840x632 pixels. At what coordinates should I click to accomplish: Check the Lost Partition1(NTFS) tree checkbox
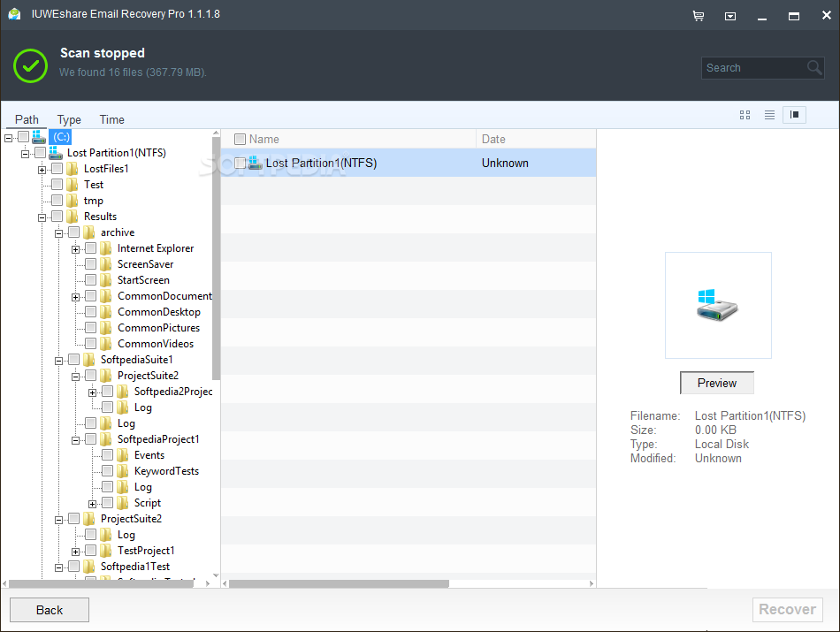point(40,153)
